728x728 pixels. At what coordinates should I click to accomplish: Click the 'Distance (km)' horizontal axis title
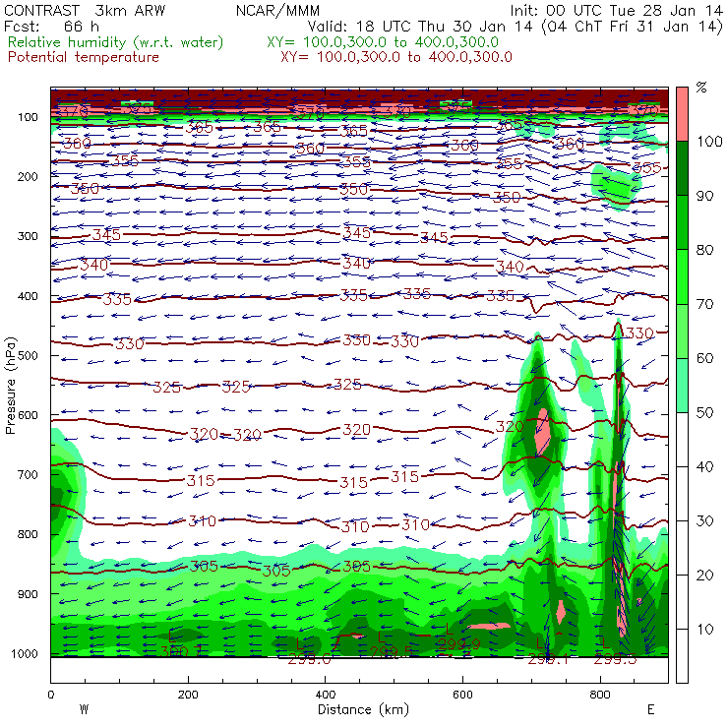363,709
